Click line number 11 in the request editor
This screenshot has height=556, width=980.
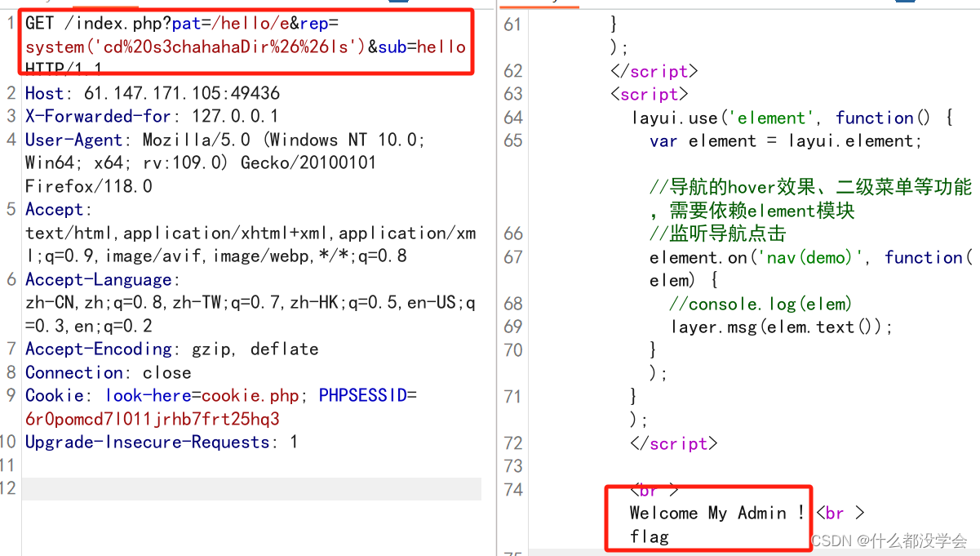(x=8, y=465)
